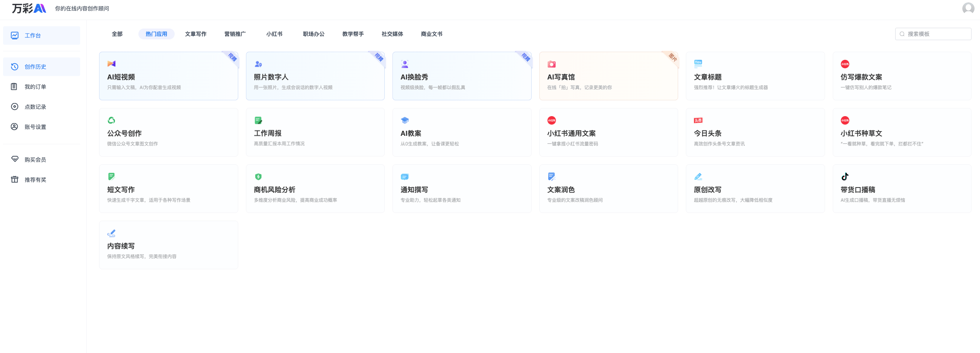Image resolution: width=980 pixels, height=353 pixels.
Task: Click the 商机风险分析 shield icon
Action: [x=258, y=177]
